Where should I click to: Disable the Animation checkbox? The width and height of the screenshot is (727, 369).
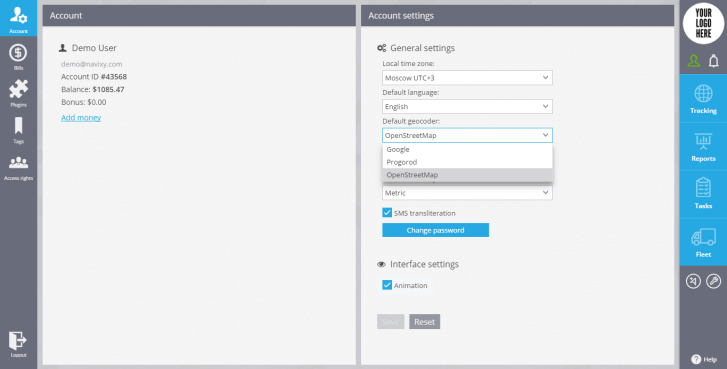coord(387,285)
